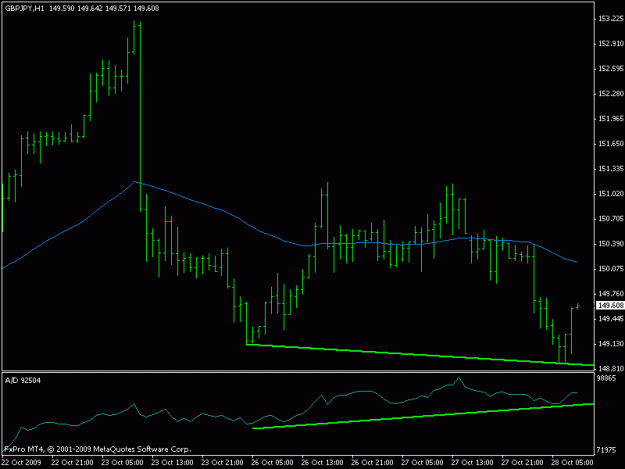
Task: Click the 152.910 price scale value
Action: pyautogui.click(x=610, y=44)
